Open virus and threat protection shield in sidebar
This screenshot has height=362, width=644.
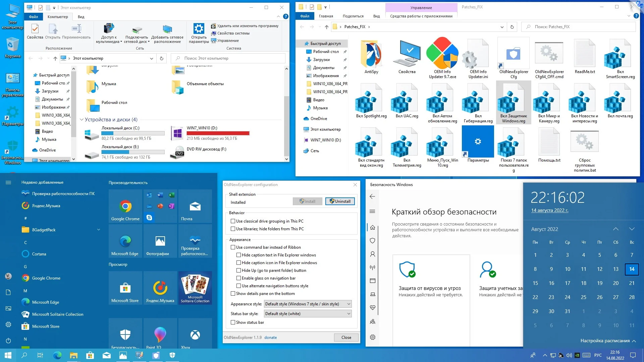[x=372, y=241]
